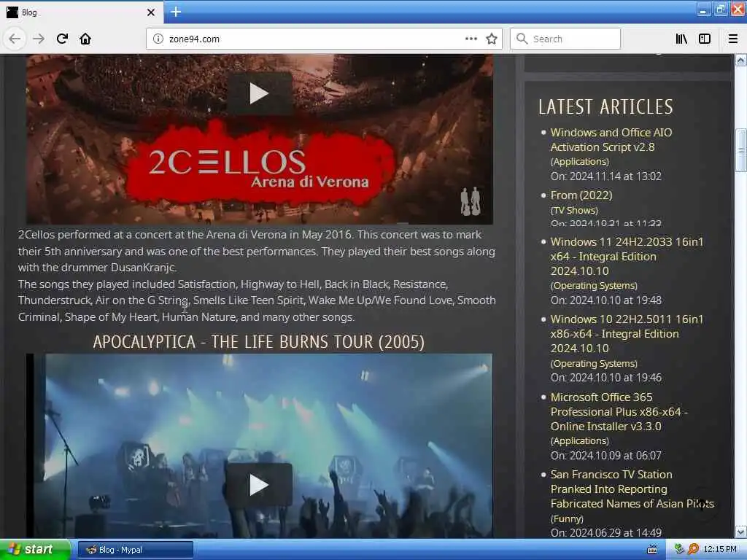This screenshot has width=747, height=560.
Task: Click Operating Systems category under Windows 11
Action: point(594,285)
